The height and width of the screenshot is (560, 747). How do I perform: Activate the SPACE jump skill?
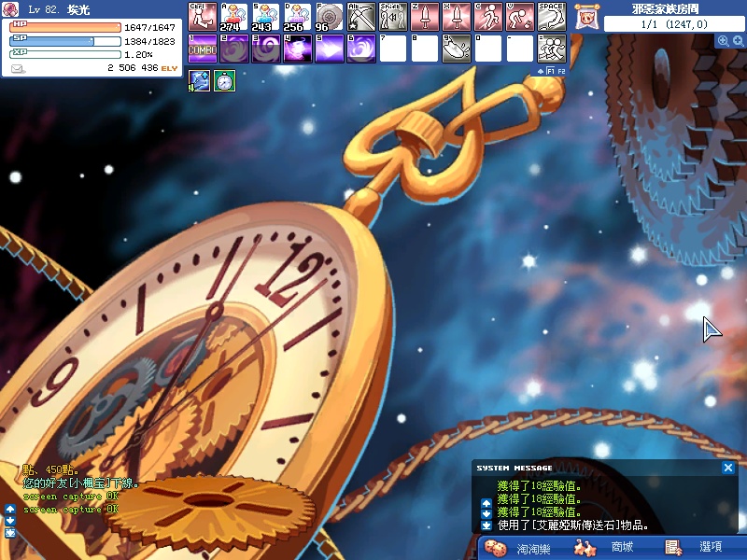pos(552,17)
